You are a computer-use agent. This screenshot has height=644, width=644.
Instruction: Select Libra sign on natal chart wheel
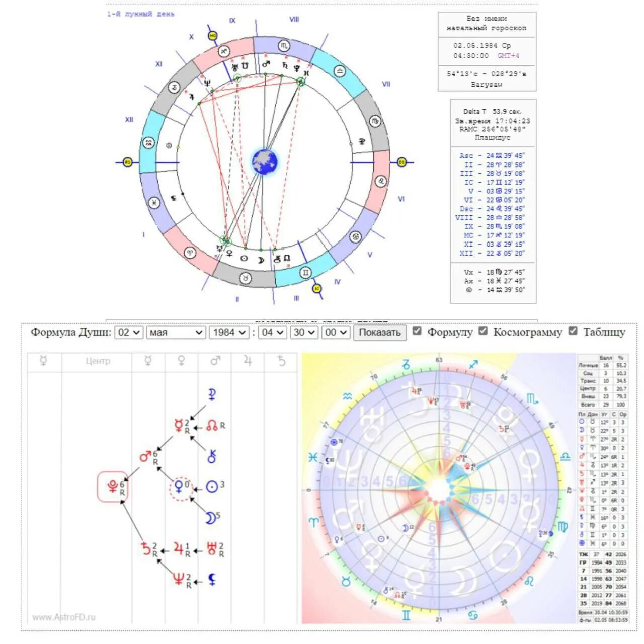pyautogui.click(x=340, y=71)
